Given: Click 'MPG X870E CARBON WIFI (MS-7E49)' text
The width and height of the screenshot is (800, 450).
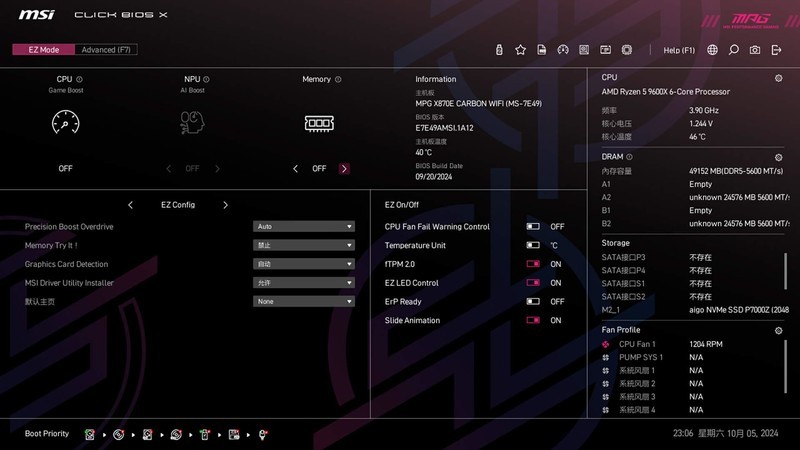Looking at the screenshot, I should 479,104.
